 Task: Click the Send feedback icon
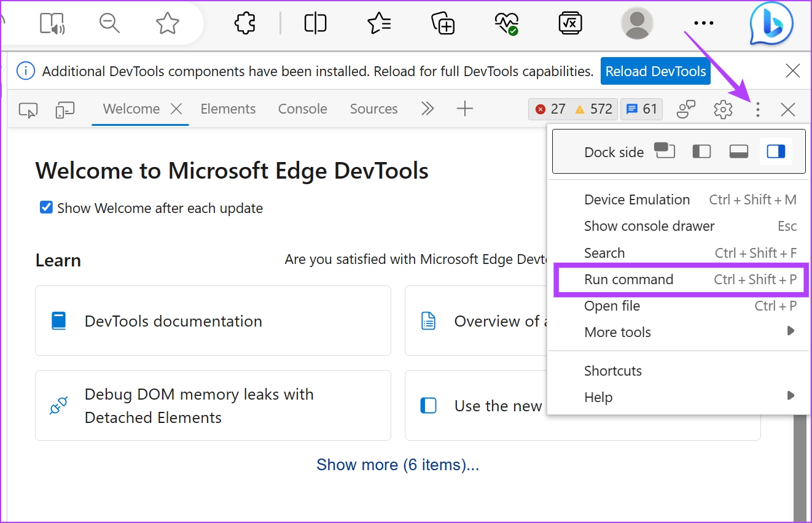tap(686, 109)
